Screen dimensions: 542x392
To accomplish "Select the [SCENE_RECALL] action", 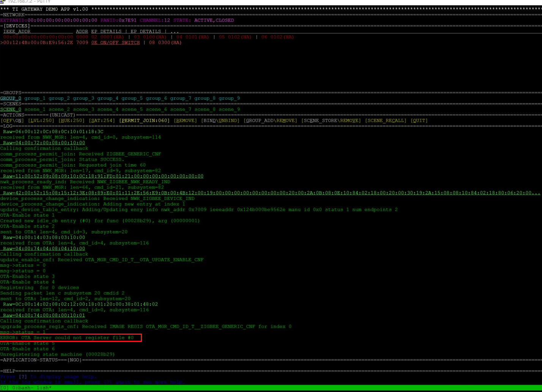I will (386, 121).
